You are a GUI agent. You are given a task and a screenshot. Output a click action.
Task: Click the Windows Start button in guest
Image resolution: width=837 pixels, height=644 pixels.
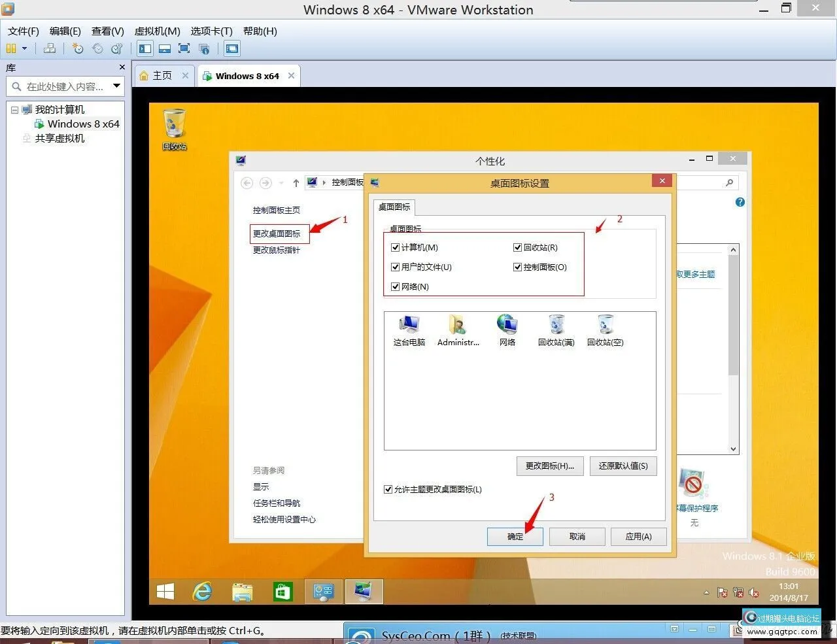(x=165, y=592)
